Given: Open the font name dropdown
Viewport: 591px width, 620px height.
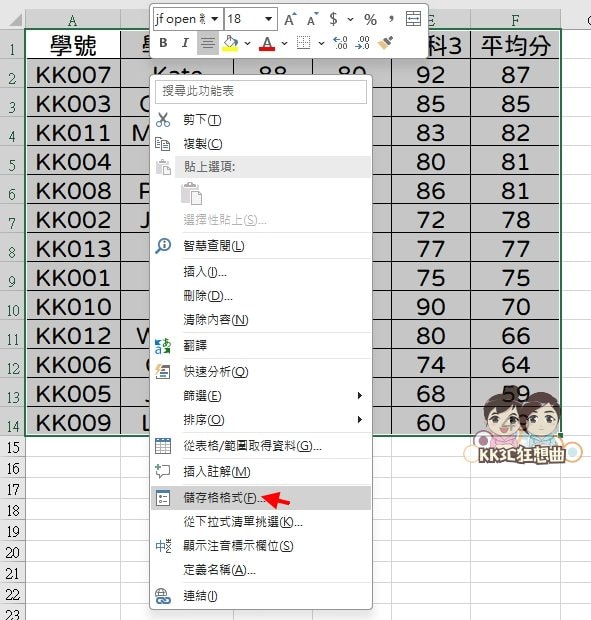Looking at the screenshot, I should pos(215,19).
